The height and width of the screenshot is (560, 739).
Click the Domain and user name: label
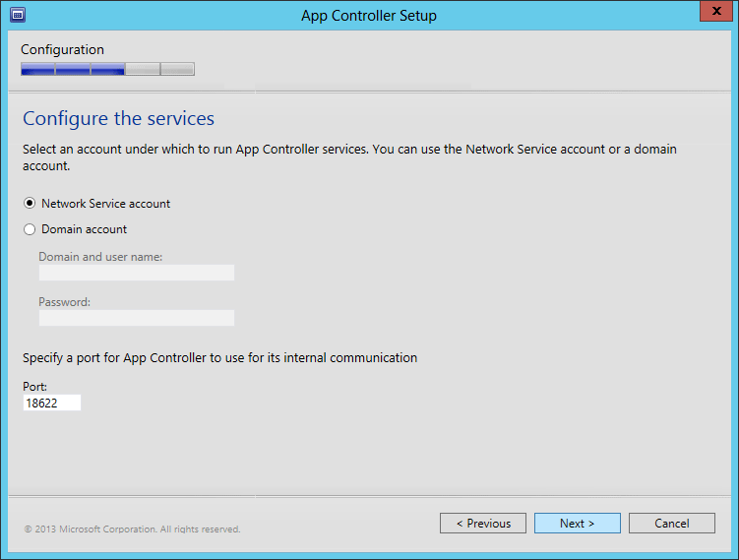point(100,257)
